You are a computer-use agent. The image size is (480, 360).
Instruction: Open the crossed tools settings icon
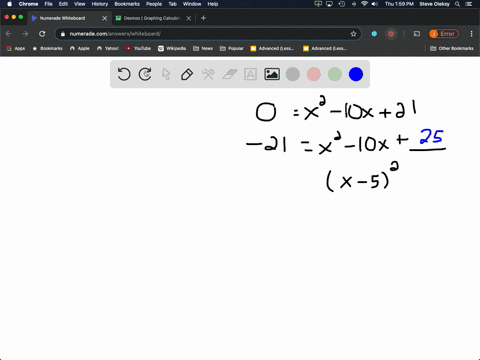tap(208, 74)
